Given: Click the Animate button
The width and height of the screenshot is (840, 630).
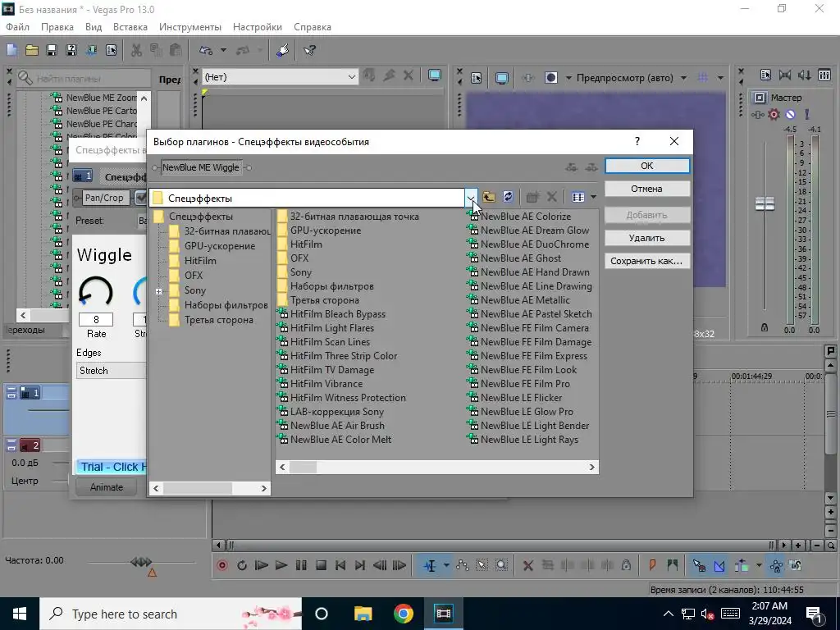Looking at the screenshot, I should click(x=106, y=487).
